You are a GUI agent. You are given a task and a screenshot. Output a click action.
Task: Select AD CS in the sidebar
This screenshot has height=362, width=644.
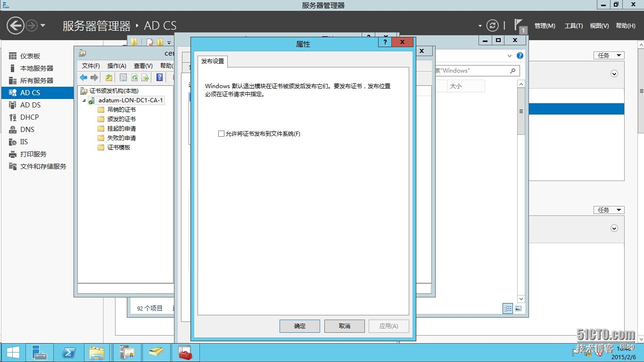coord(37,93)
